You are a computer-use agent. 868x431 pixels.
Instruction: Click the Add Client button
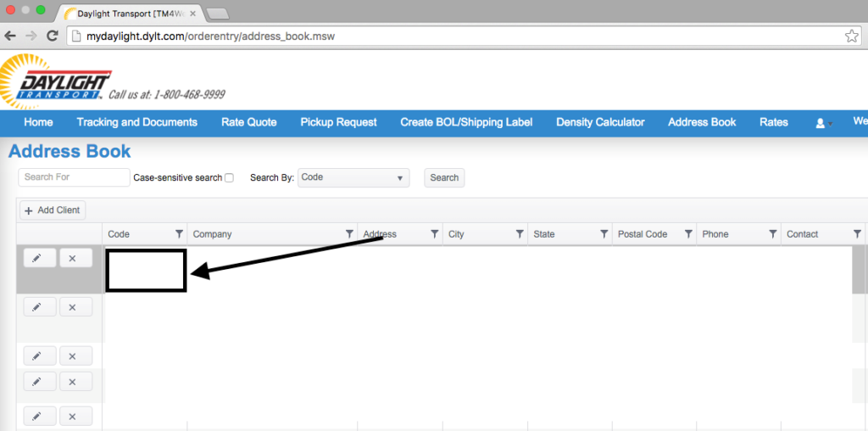pyautogui.click(x=53, y=210)
